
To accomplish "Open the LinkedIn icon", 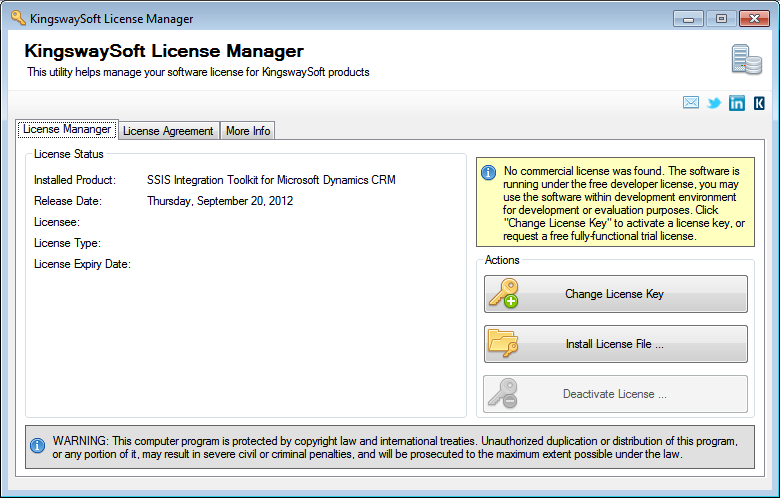I will click(x=737, y=103).
